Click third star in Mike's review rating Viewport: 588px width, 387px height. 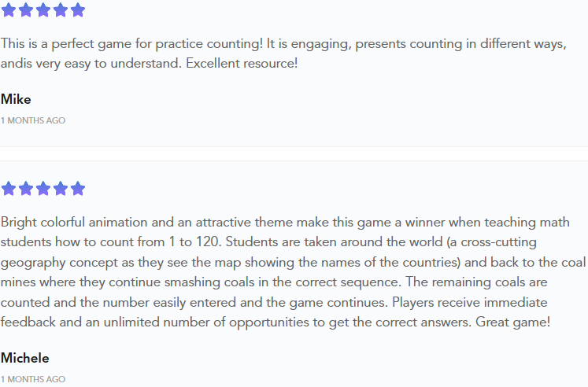[43, 10]
